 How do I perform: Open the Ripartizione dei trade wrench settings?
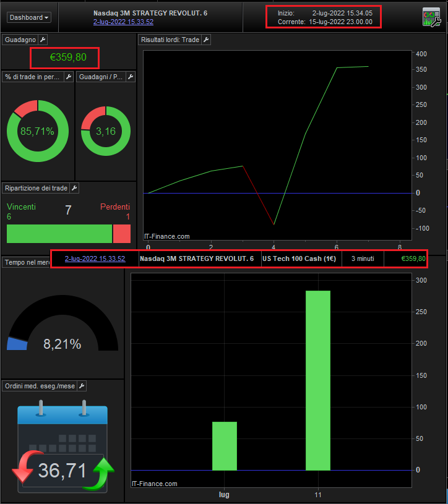pyautogui.click(x=74, y=188)
